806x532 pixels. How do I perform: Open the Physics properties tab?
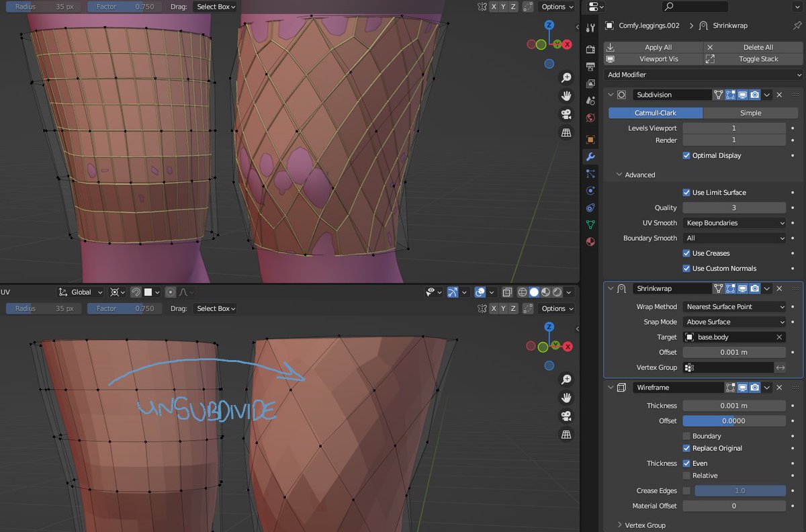coord(590,191)
